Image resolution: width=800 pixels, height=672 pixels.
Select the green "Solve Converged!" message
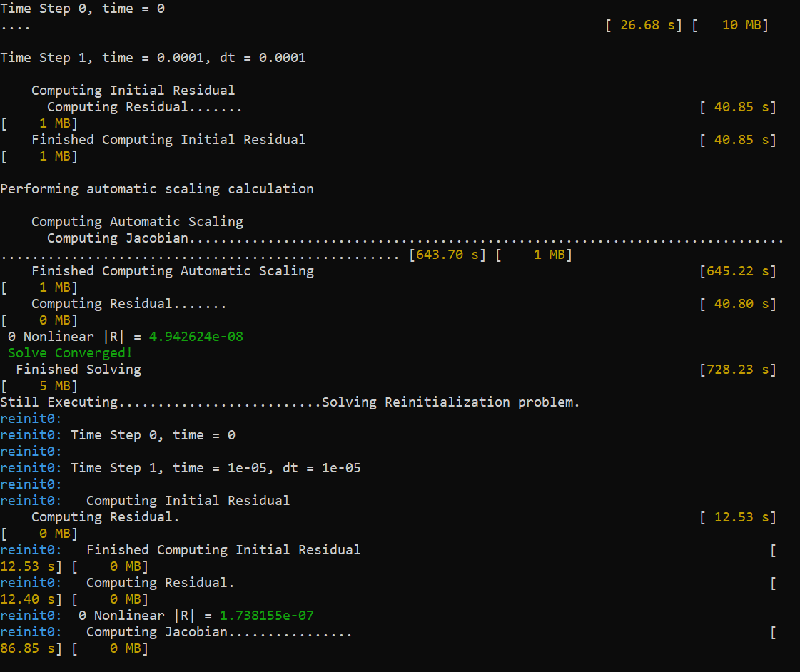click(x=68, y=352)
